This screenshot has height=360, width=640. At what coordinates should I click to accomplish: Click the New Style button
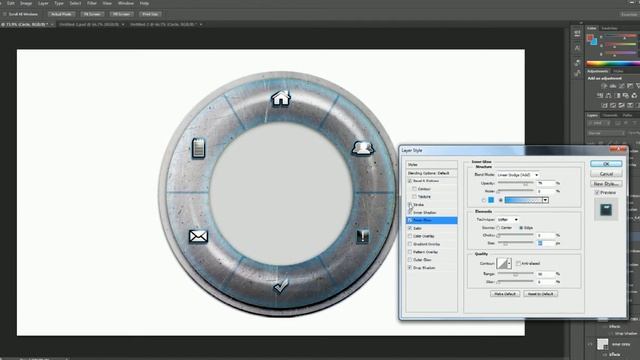[x=606, y=184]
